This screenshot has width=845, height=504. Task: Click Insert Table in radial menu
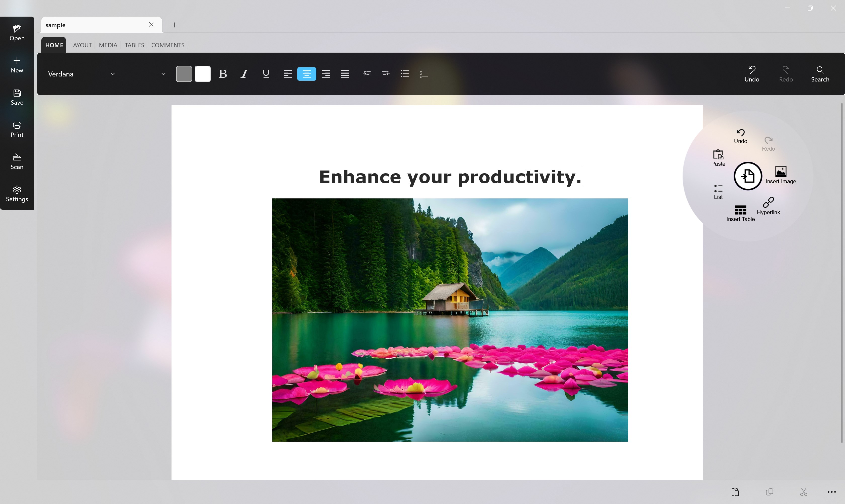pos(740,213)
